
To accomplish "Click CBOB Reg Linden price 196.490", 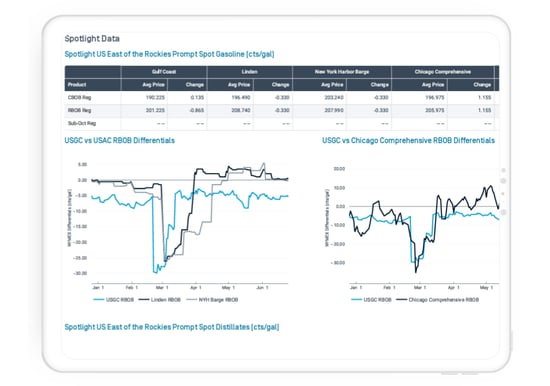I will (x=241, y=98).
